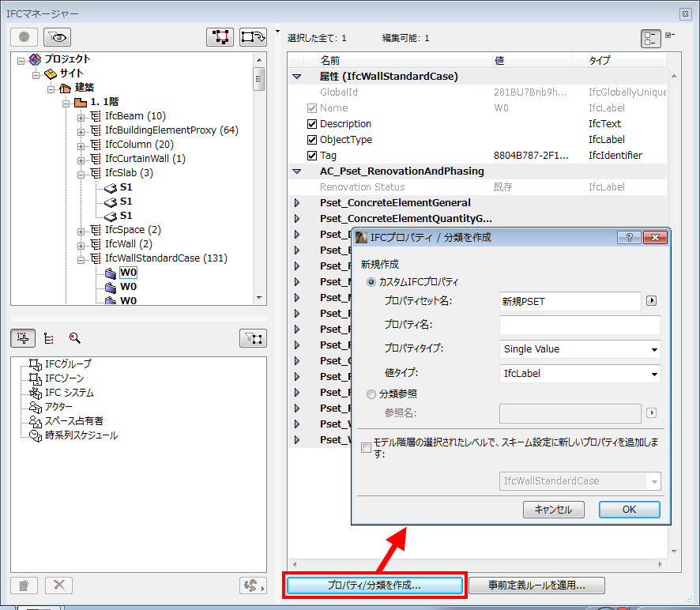The height and width of the screenshot is (610, 700).
Task: Click the filter settings icon
Action: (x=253, y=338)
